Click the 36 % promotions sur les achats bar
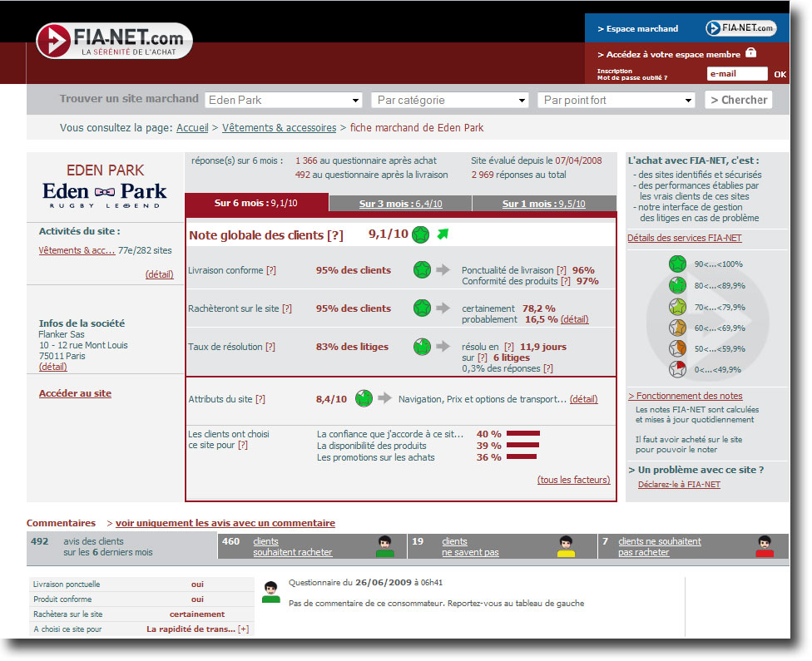The width and height of the screenshot is (812, 661). [522, 456]
